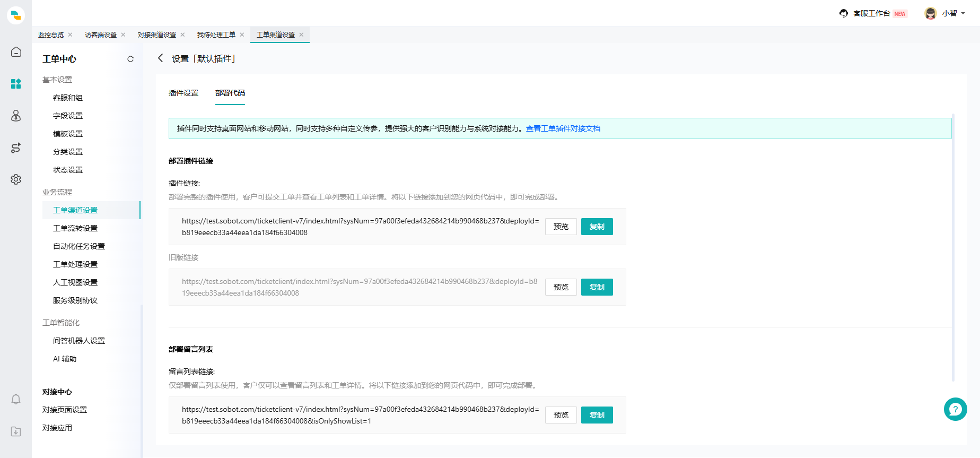Copy the 插件链接 URL with 复制 button
The height and width of the screenshot is (458, 980).
(597, 227)
